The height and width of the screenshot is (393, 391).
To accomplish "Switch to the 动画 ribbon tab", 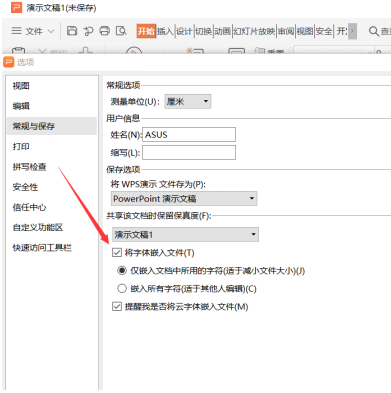I will click(x=222, y=31).
